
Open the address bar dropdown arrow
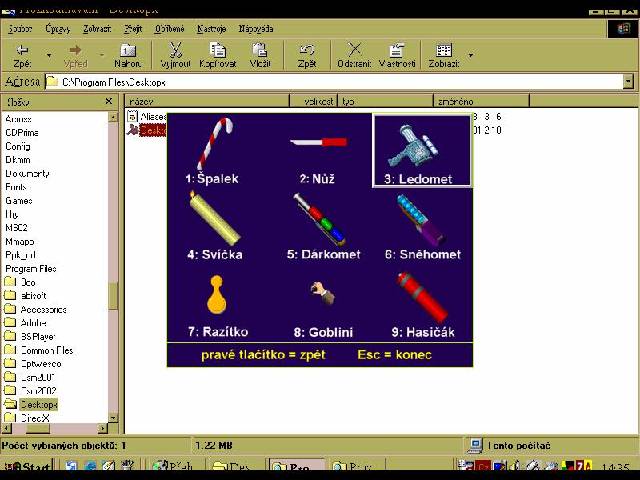628,82
